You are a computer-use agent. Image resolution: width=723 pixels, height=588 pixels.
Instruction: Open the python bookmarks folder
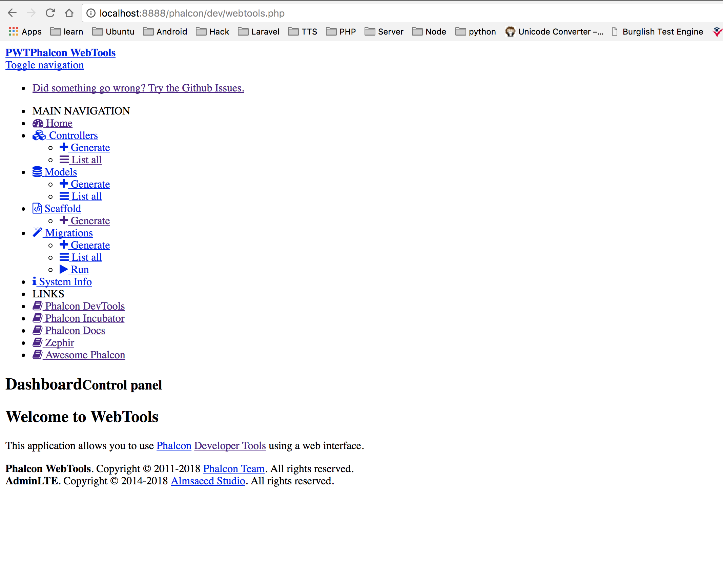click(476, 31)
